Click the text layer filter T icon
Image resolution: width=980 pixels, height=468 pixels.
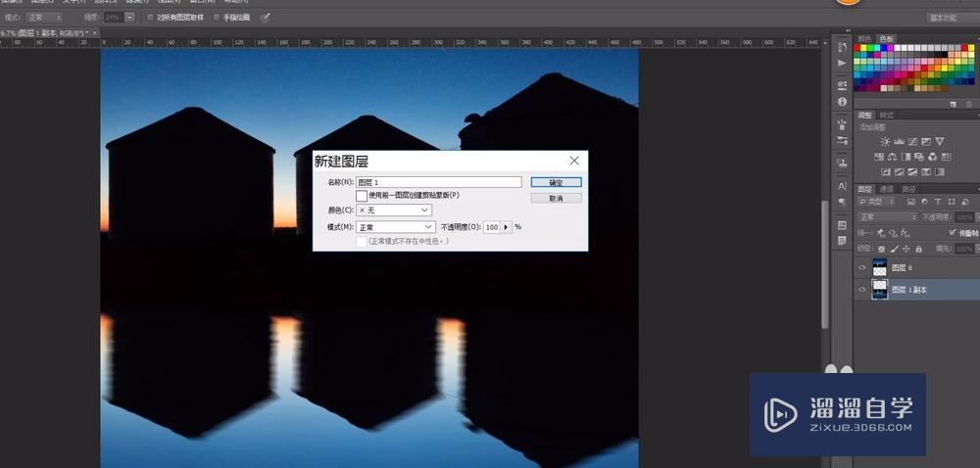click(937, 203)
